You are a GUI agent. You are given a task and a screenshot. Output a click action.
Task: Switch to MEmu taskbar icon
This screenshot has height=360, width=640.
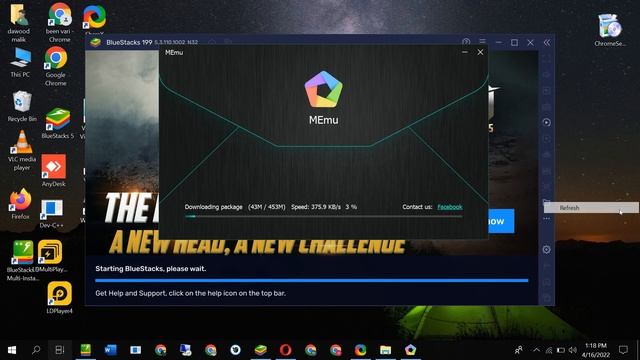pos(410,350)
